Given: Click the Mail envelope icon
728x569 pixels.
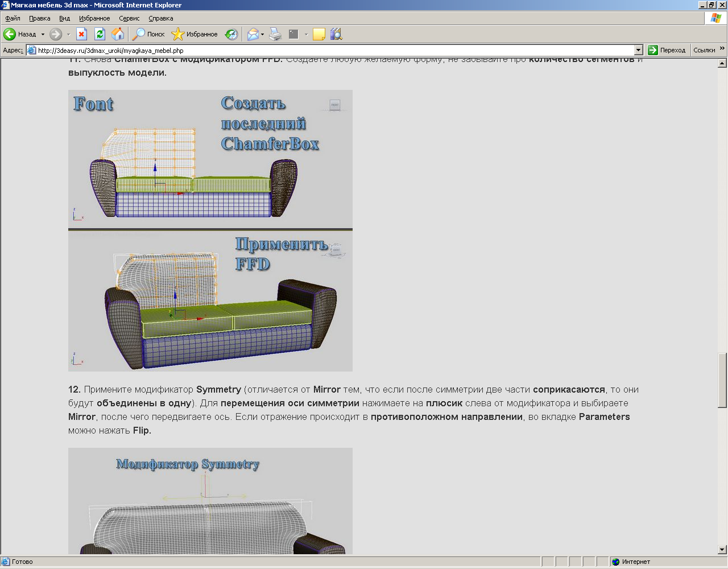Looking at the screenshot, I should coord(253,34).
